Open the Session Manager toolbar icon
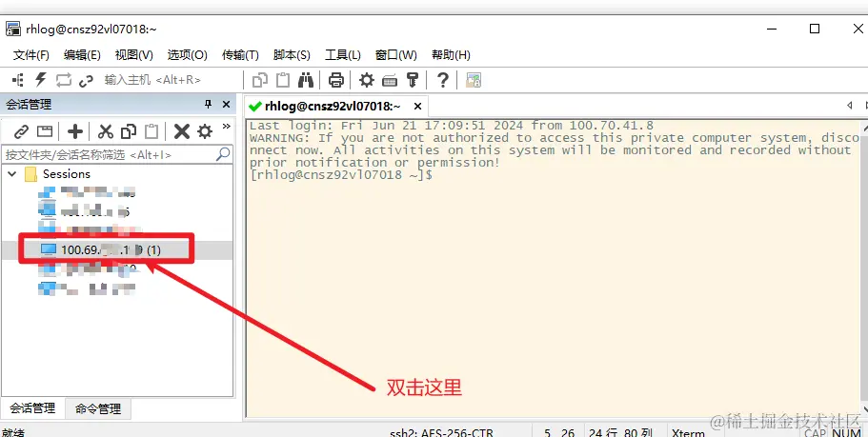The height and width of the screenshot is (437, 868). 18,80
